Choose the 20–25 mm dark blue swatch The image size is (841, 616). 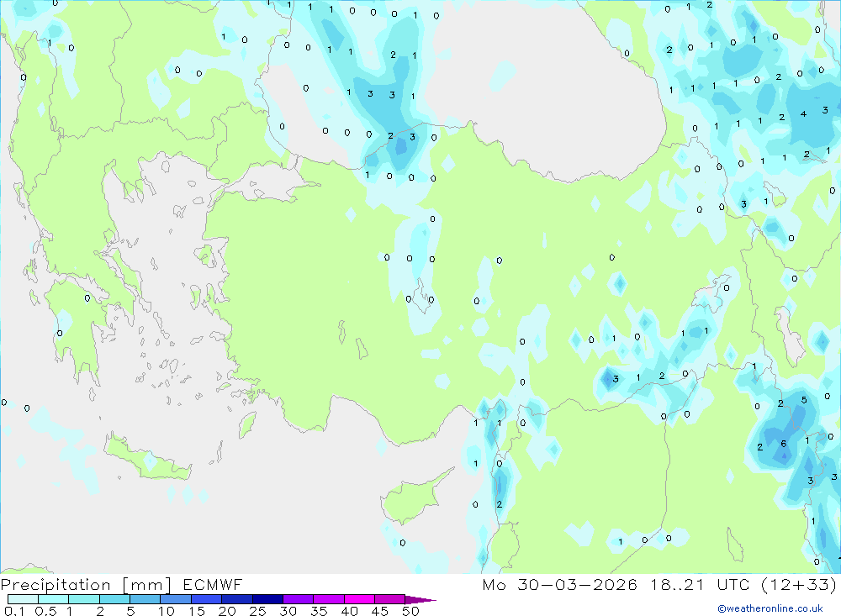pos(236,599)
